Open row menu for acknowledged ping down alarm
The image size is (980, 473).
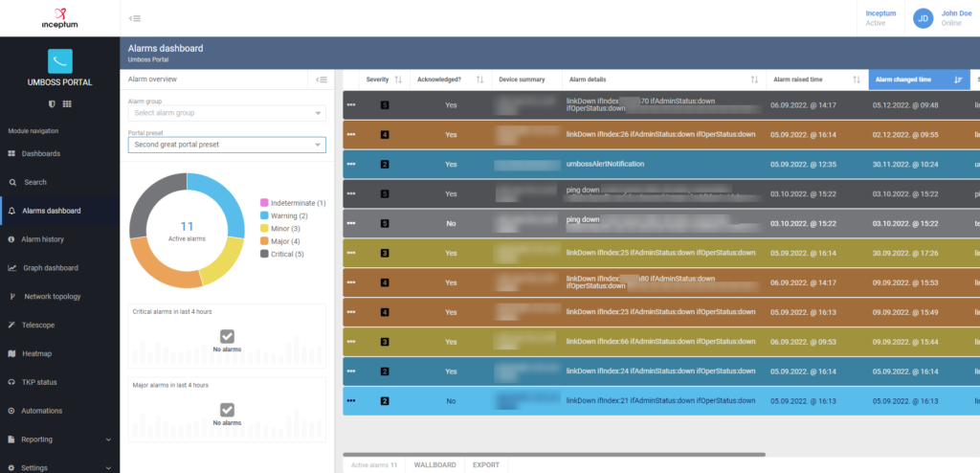click(351, 194)
